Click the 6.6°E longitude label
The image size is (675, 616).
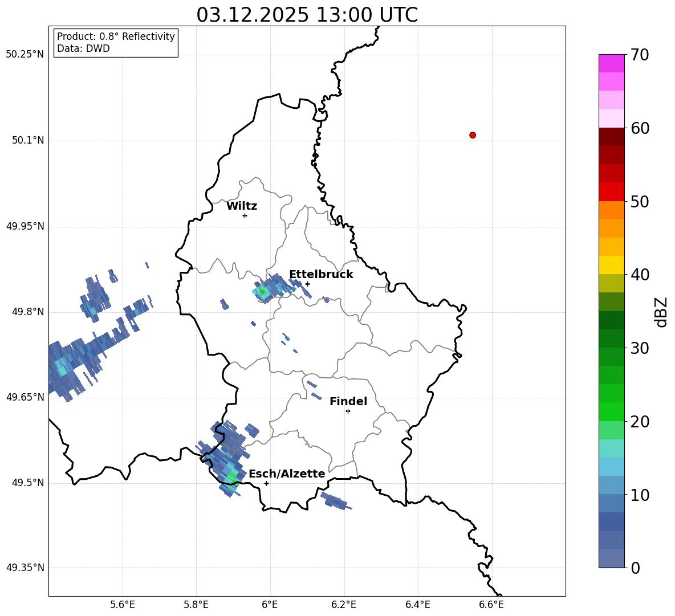tap(491, 605)
